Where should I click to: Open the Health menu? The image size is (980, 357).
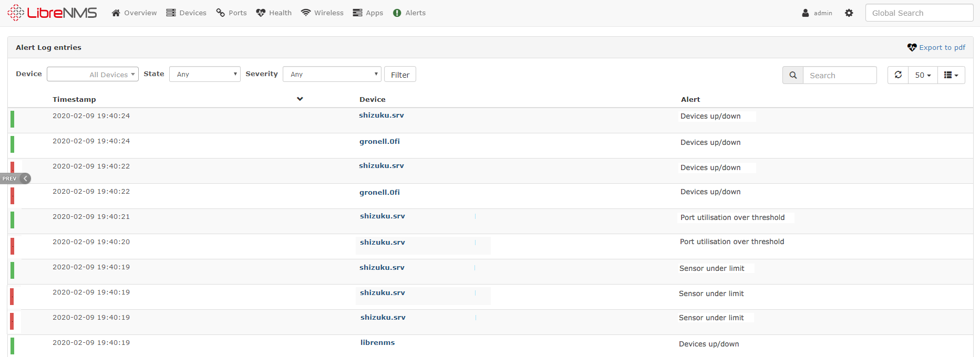(274, 13)
